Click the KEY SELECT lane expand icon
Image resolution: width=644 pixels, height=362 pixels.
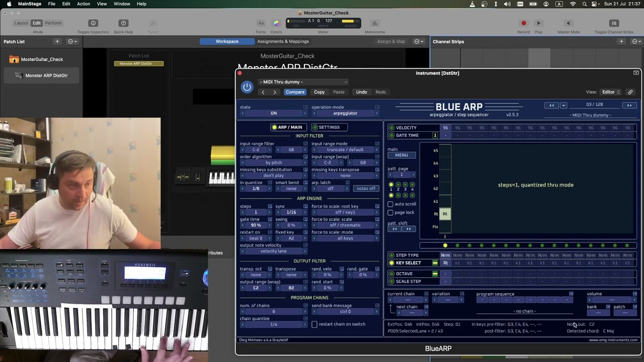pos(435,263)
